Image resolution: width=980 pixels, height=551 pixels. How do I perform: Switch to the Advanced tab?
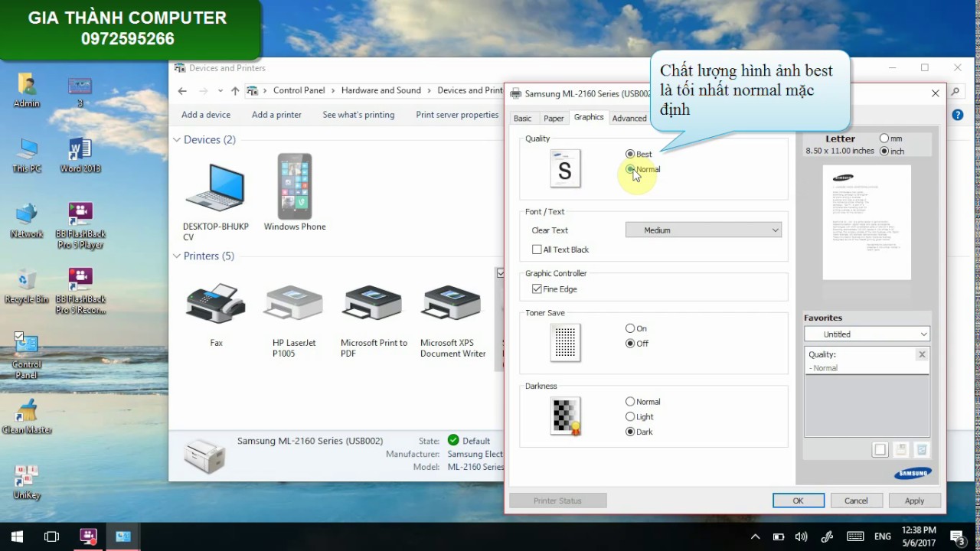pyautogui.click(x=629, y=118)
